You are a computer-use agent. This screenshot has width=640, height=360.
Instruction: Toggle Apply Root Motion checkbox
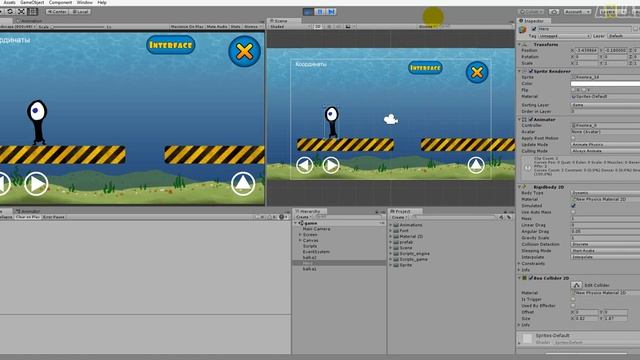click(573, 138)
